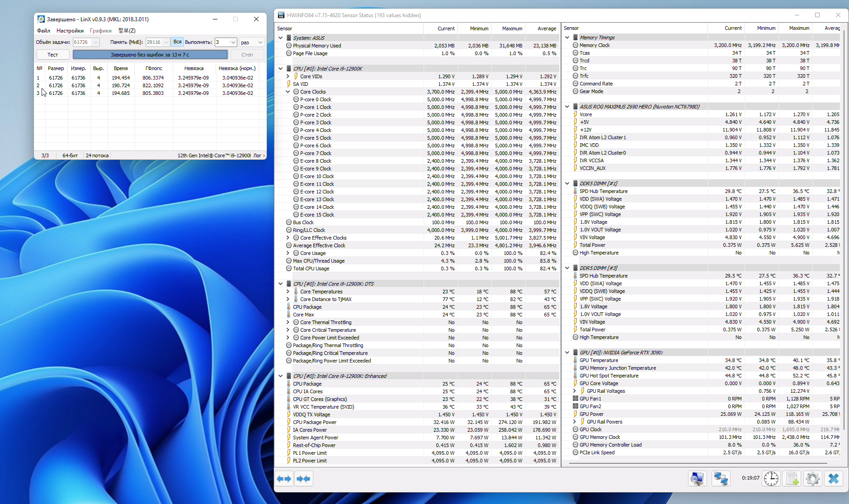849x504 pixels.
Task: Click the icon beside NVIDIA GeForce RTX 3090
Action: click(x=575, y=353)
